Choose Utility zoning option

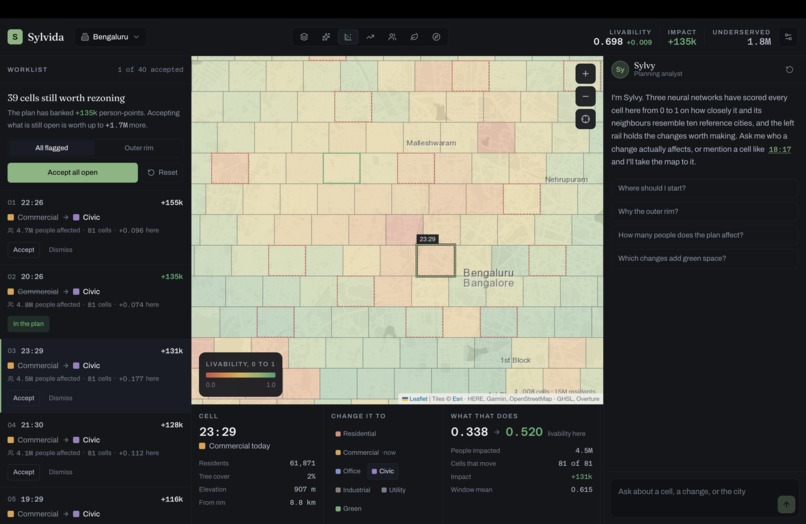394,490
